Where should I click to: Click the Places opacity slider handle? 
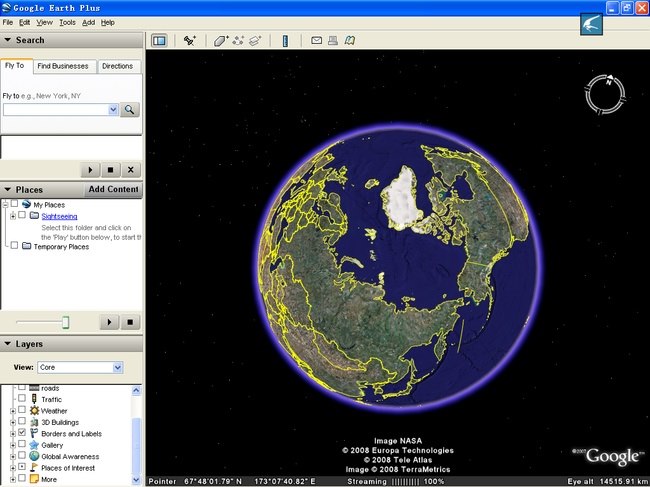(65, 322)
